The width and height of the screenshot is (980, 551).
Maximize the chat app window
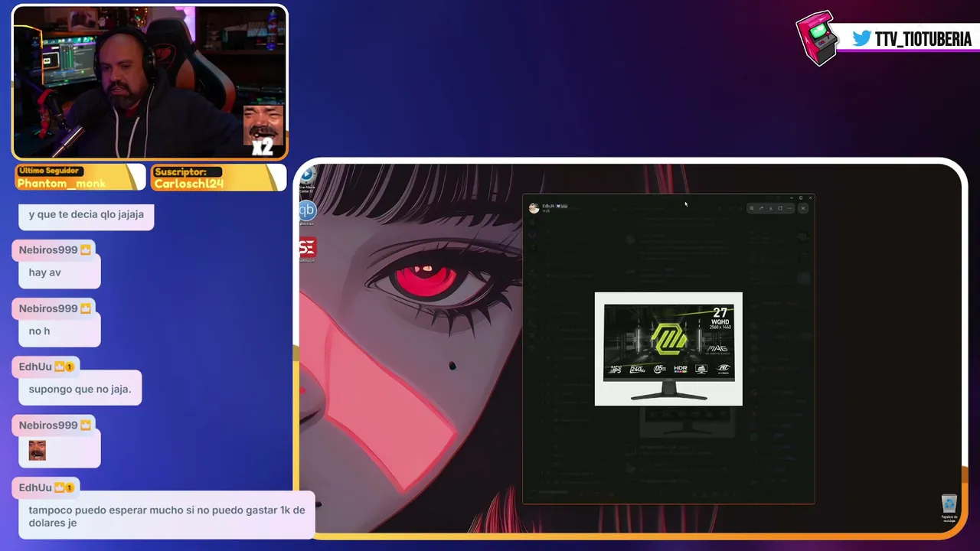pos(801,198)
